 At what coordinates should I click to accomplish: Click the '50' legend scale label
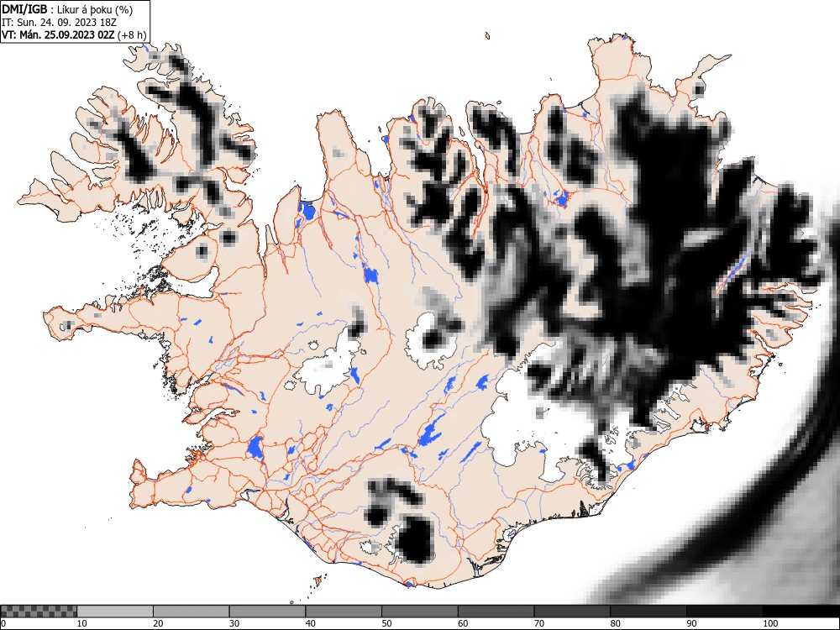(386, 623)
